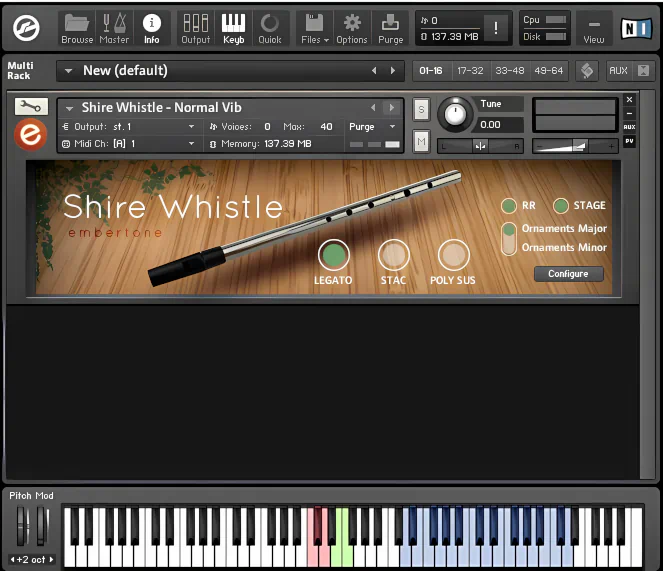Image resolution: width=663 pixels, height=571 pixels.
Task: Select next multi with right arrow
Action: tap(393, 71)
